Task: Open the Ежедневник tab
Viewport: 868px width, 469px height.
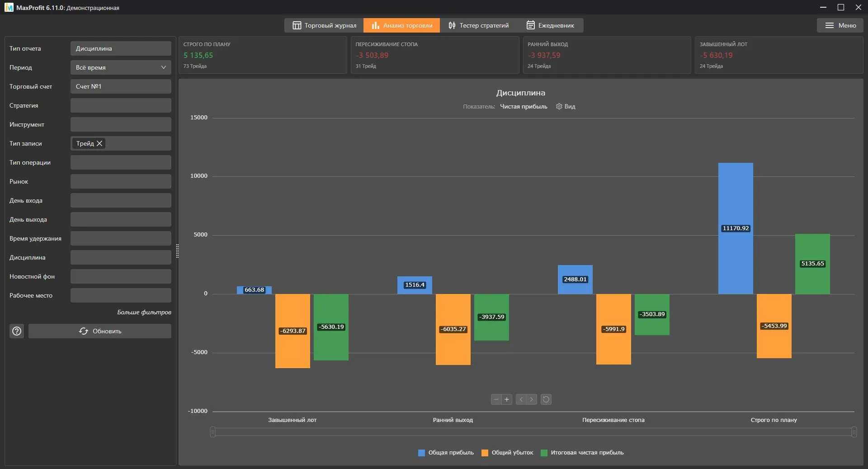Action: coord(550,25)
